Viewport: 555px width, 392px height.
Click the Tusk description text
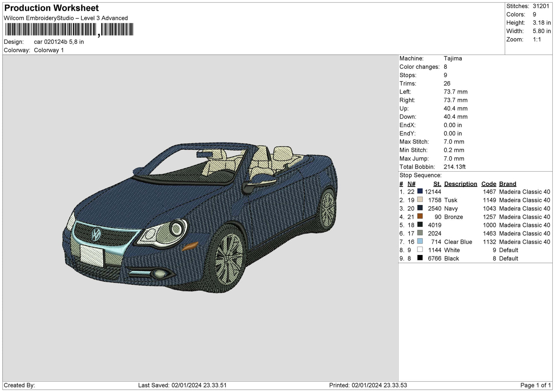[x=451, y=200]
